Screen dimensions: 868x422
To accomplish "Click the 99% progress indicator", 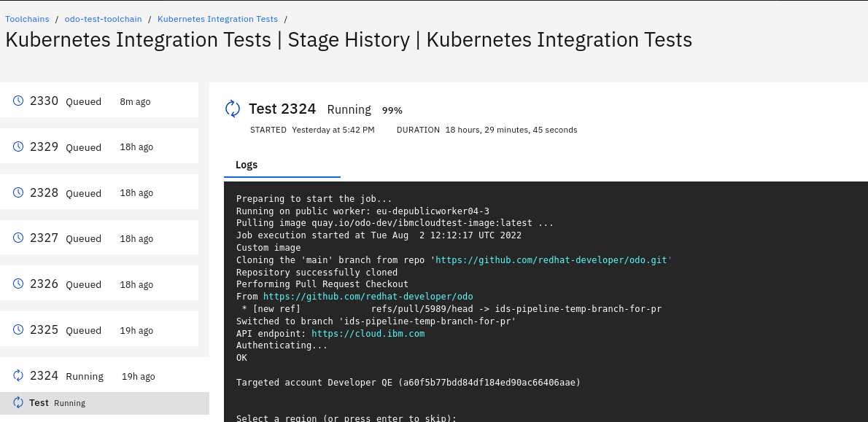I will [392, 110].
